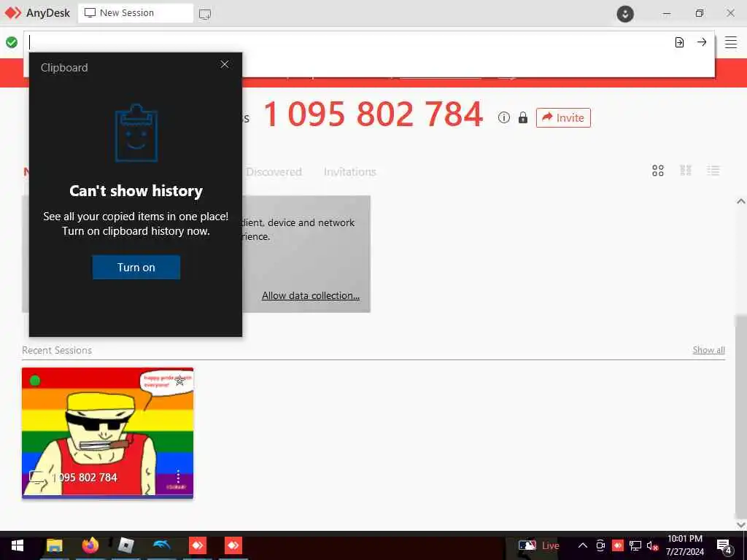Click the info icon next to the address
The image size is (747, 560).
503,117
